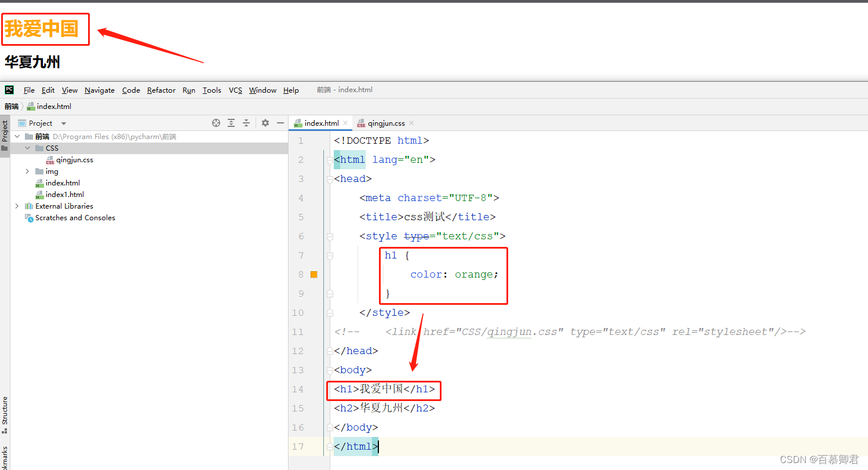Click the orange 我爱中国 heading in browser
868x470 pixels.
click(x=42, y=28)
